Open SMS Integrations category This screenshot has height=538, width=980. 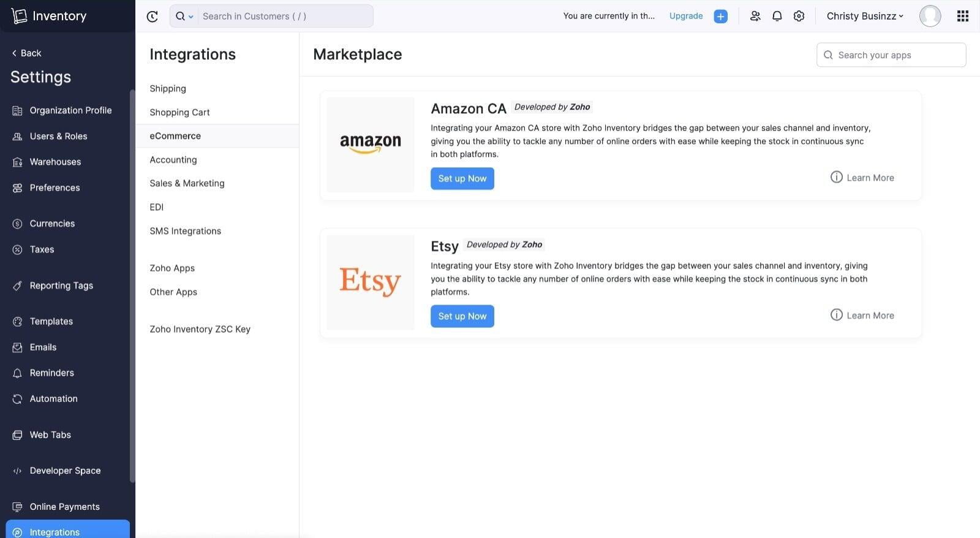tap(185, 231)
